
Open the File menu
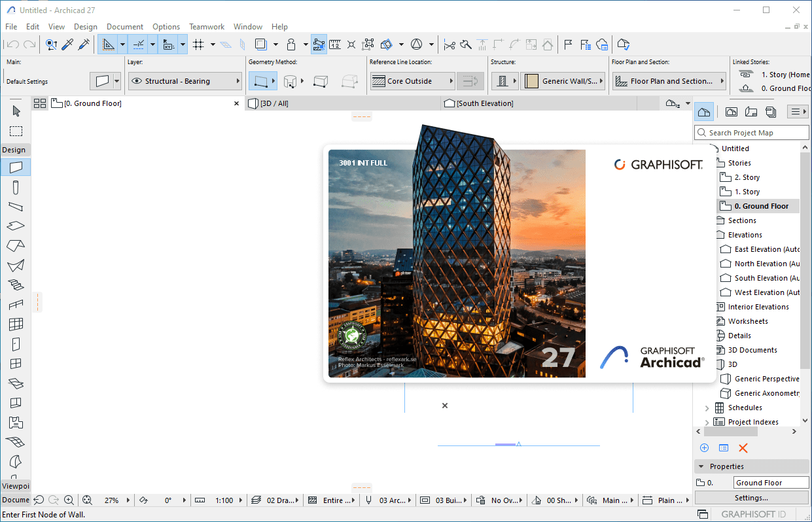[x=11, y=27]
